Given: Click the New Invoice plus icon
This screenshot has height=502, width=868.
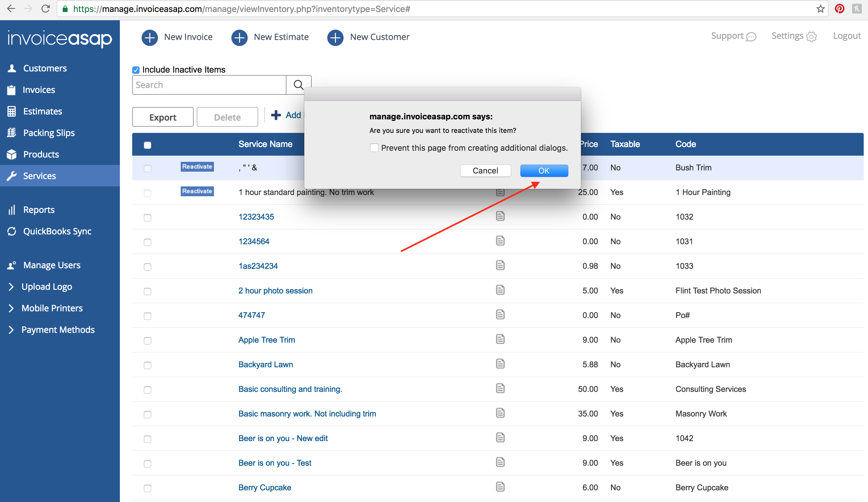Looking at the screenshot, I should pyautogui.click(x=150, y=37).
